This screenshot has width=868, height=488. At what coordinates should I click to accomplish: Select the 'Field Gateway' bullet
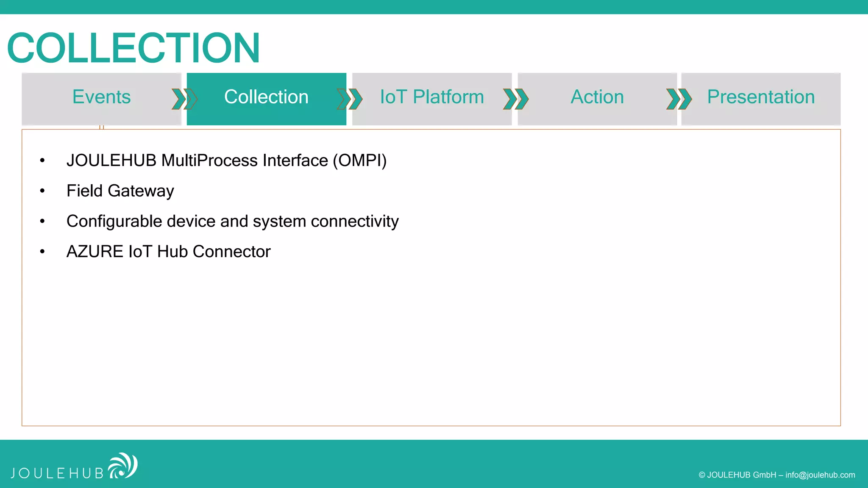120,191
